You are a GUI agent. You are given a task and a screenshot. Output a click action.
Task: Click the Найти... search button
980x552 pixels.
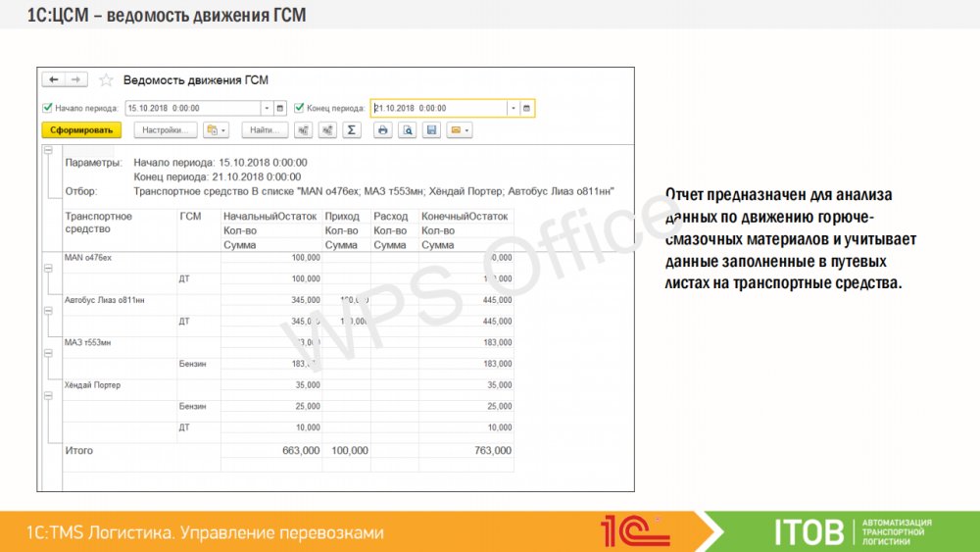click(265, 129)
